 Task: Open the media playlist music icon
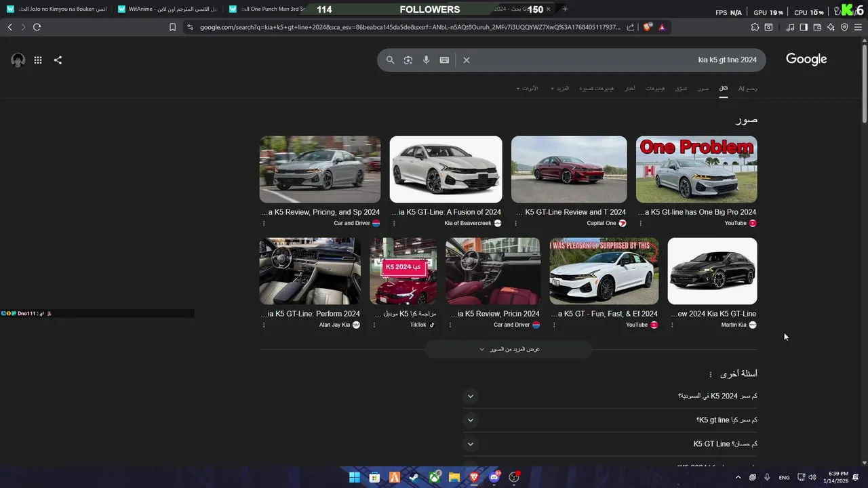click(x=790, y=27)
